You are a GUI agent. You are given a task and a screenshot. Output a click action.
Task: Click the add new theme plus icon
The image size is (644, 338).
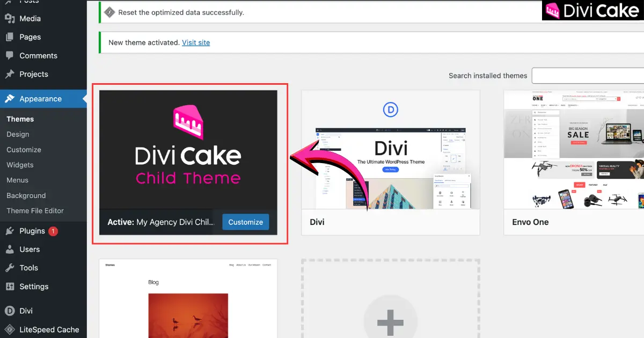(390, 322)
